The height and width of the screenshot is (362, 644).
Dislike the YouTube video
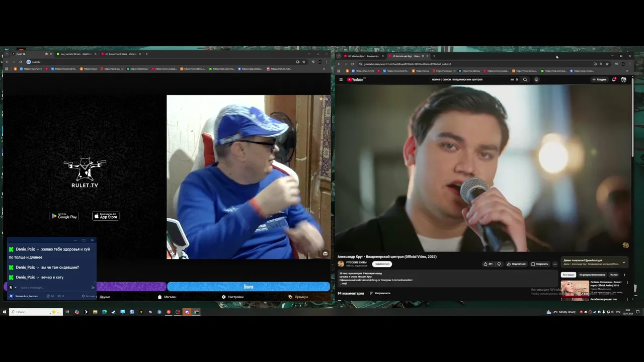[499, 264]
